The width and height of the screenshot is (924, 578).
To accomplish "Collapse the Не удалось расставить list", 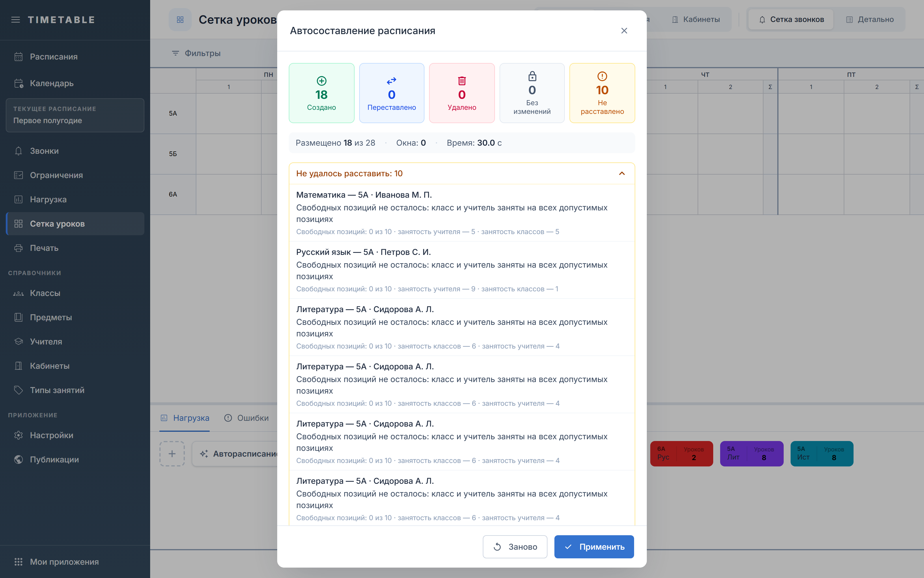I will point(622,174).
